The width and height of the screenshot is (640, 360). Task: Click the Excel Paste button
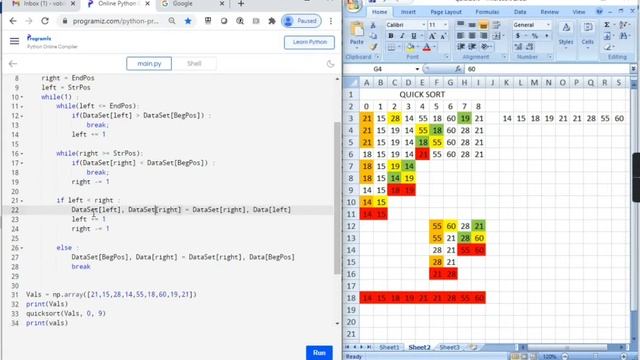(x=357, y=33)
